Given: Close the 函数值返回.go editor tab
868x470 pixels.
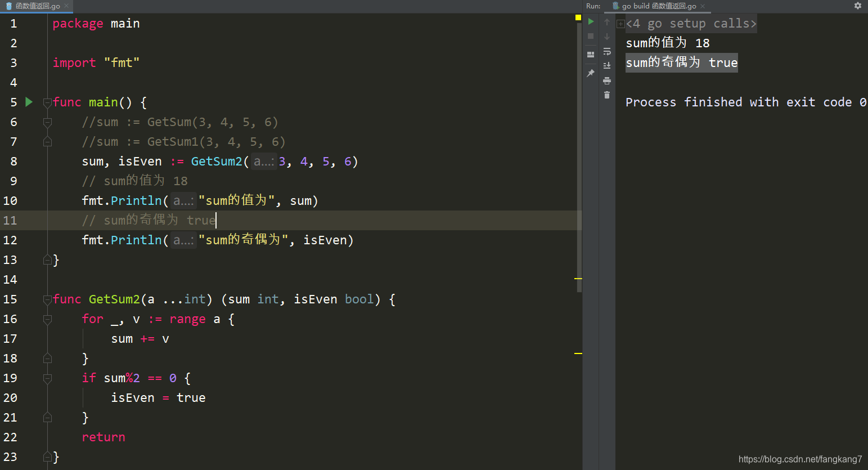Looking at the screenshot, I should tap(66, 6).
